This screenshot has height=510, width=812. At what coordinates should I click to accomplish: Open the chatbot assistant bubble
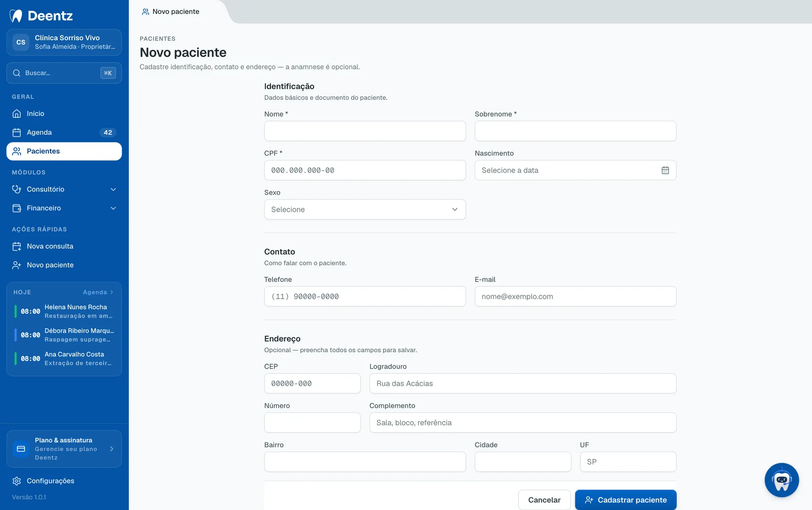782,480
